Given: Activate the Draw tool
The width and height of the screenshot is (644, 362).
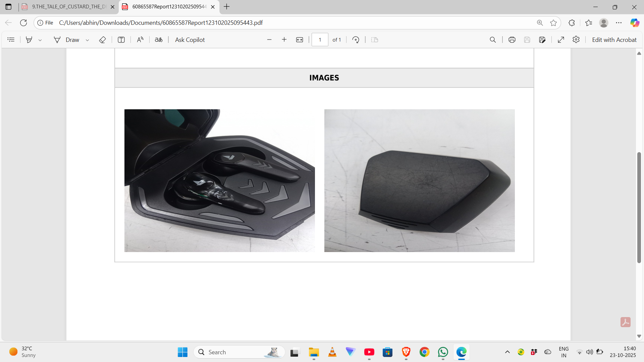Looking at the screenshot, I should click(66, 40).
